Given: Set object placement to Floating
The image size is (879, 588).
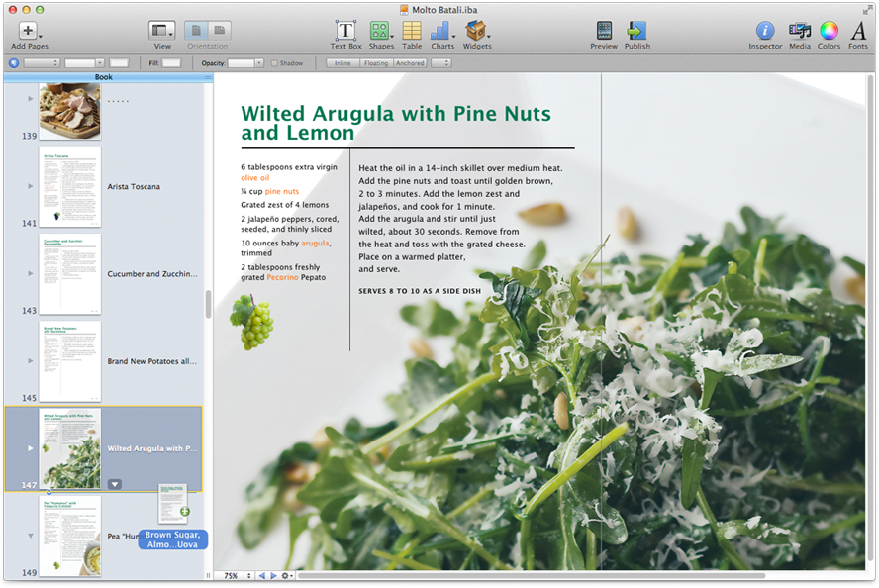Looking at the screenshot, I should point(376,63).
